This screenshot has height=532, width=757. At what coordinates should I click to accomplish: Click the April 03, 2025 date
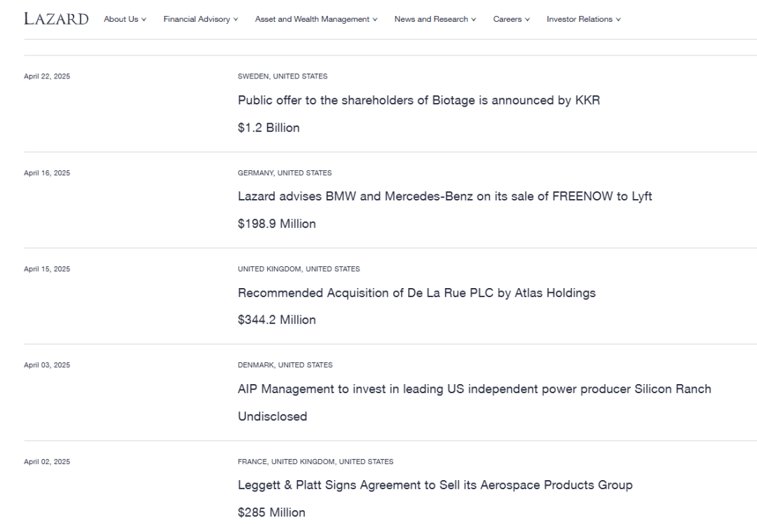point(47,365)
